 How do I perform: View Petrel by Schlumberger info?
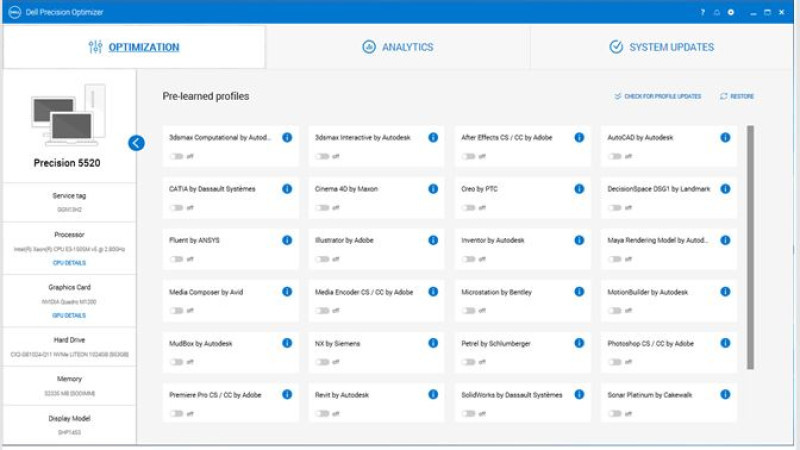[579, 343]
